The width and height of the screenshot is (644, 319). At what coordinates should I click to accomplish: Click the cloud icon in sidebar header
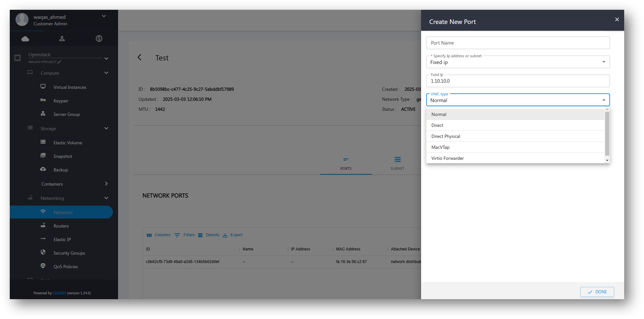pos(25,39)
